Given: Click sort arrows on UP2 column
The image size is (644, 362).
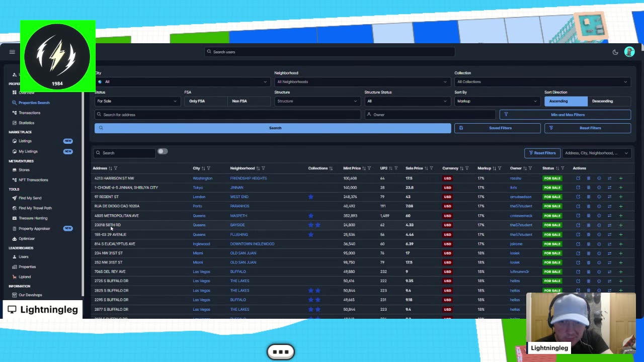Looking at the screenshot, I should click(390, 168).
